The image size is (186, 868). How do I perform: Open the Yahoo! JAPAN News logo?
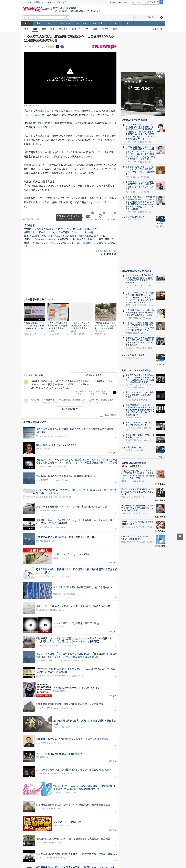pos(37,9)
